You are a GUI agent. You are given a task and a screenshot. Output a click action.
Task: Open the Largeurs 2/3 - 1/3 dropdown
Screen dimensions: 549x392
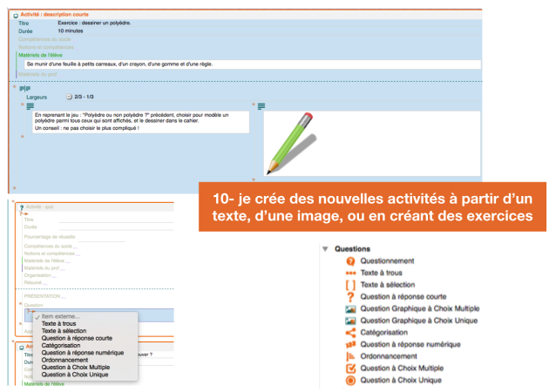[70, 97]
